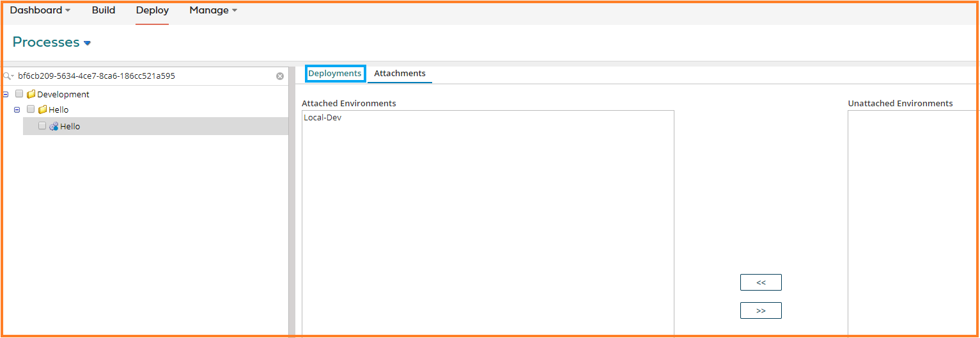Go to the Build tab
The image size is (980, 338).
(104, 10)
